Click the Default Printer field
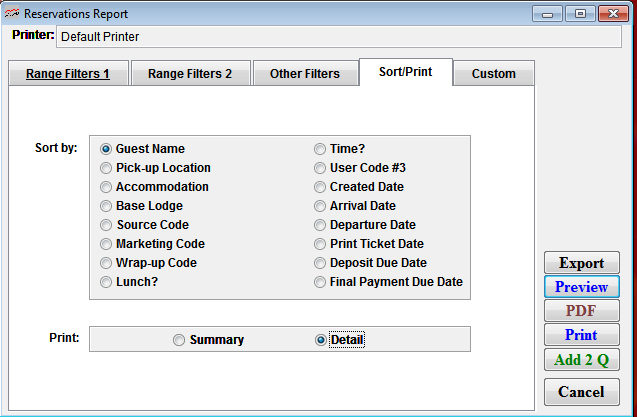Screen dimensions: 637x417 pyautogui.click(x=339, y=37)
